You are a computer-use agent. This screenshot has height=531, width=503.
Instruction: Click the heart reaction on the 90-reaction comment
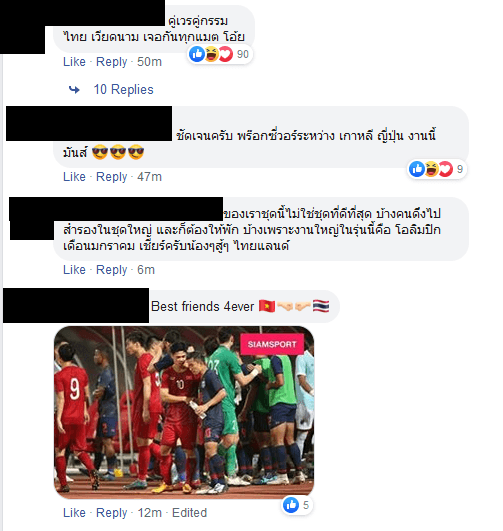(x=226, y=54)
